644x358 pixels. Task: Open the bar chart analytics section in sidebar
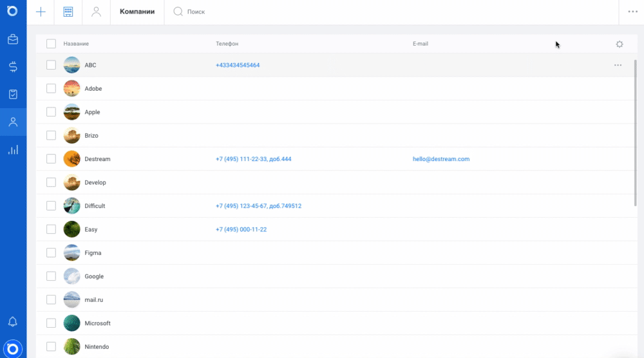[x=13, y=150]
